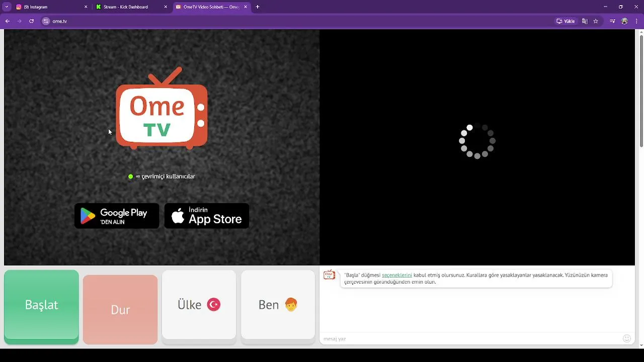Image resolution: width=644 pixels, height=362 pixels.
Task: Click the OmeTV avatar icon in chat
Action: (329, 275)
